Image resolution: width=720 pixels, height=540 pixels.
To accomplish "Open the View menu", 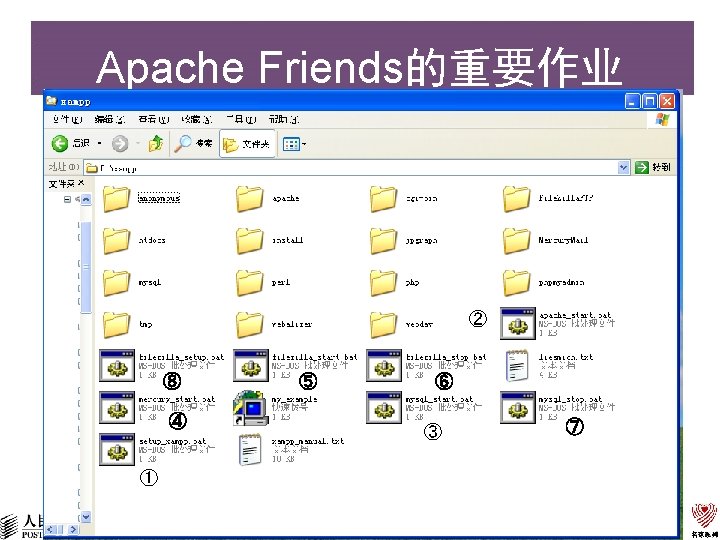I will [153, 119].
